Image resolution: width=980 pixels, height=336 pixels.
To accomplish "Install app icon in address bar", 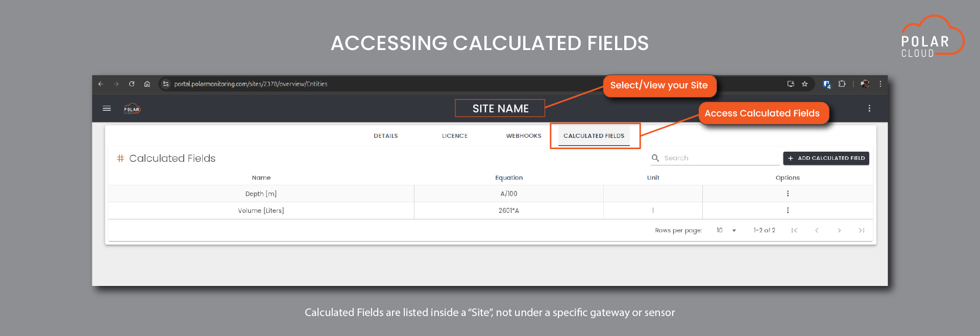I will [791, 84].
